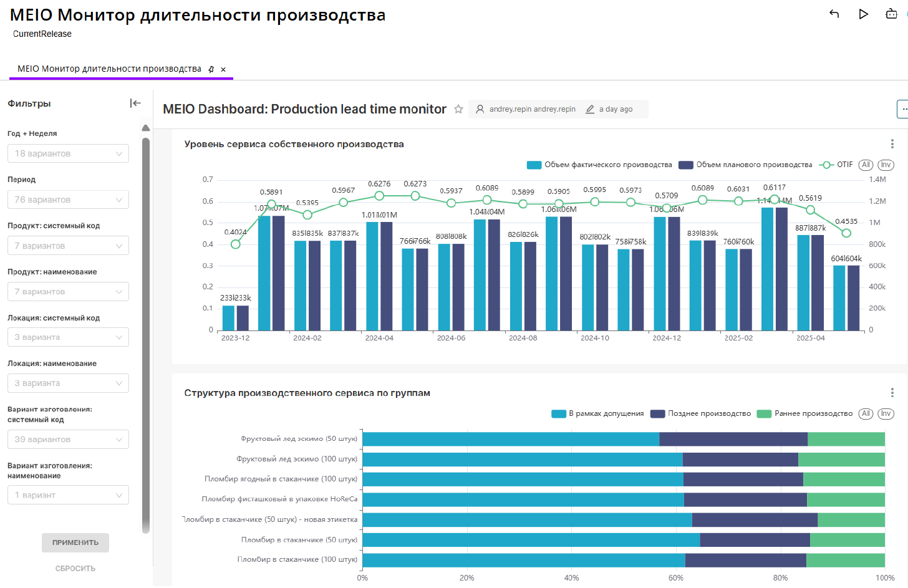
Task: Collapse the Фильтры filter panel
Action: [135, 104]
